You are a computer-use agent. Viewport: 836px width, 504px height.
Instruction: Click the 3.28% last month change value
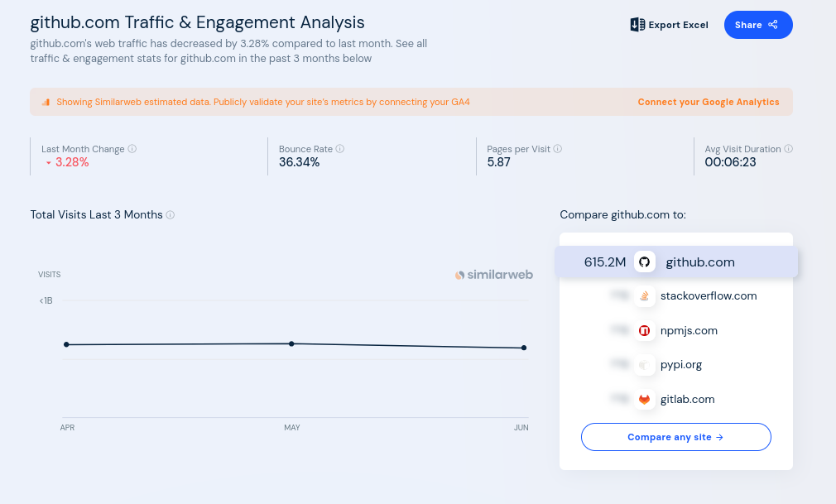click(72, 162)
